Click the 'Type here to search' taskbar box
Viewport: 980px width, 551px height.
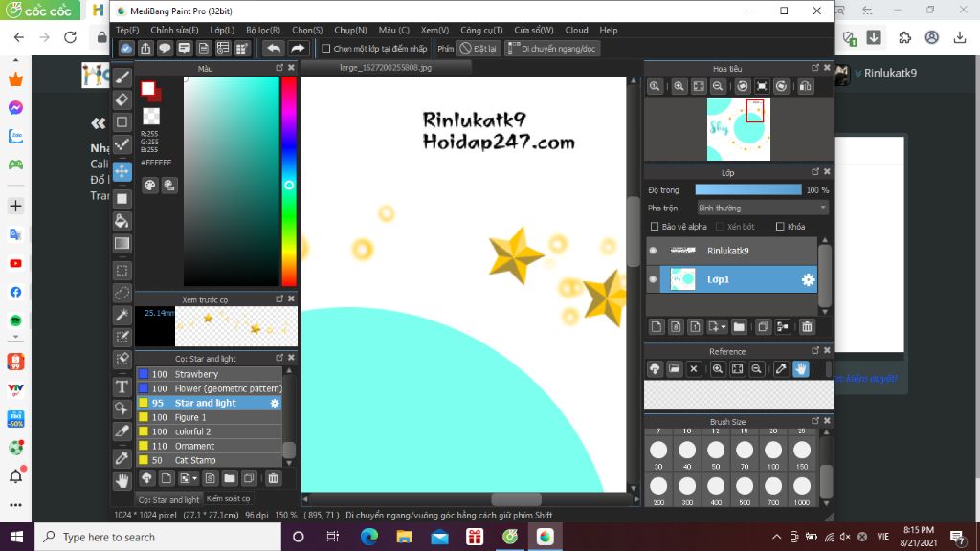(156, 537)
